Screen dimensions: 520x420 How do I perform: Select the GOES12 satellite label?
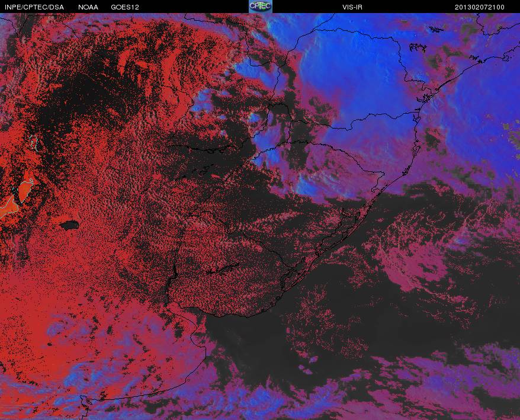[125, 7]
